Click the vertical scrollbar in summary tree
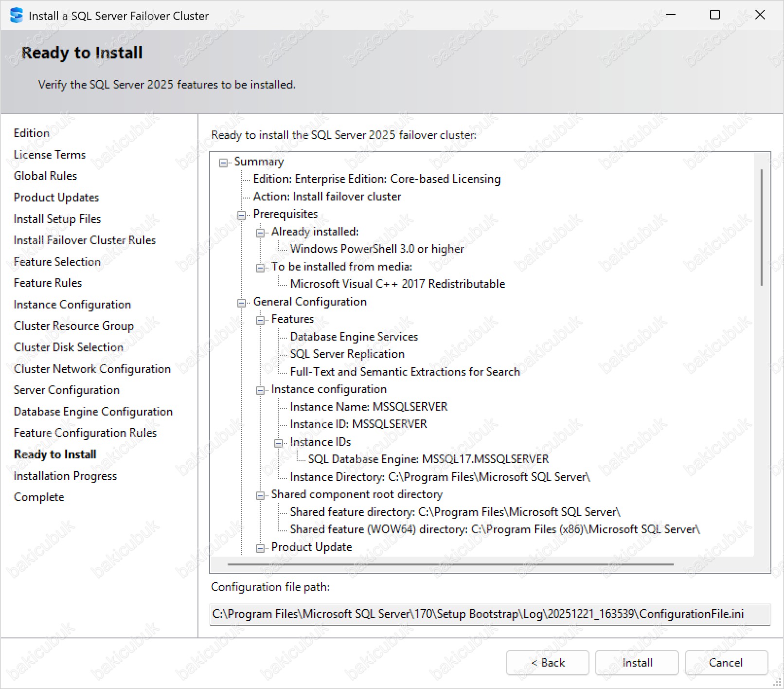784x689 pixels. 761,228
